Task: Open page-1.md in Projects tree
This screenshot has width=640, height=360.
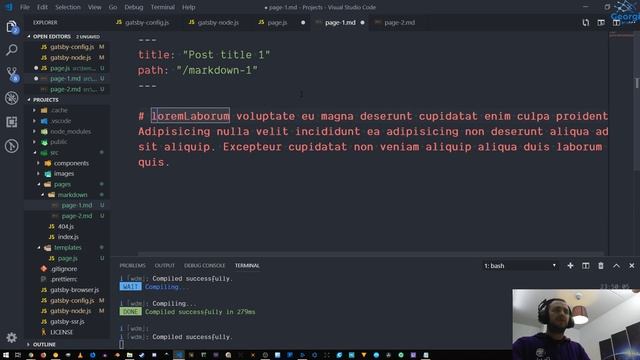Action: click(x=77, y=205)
